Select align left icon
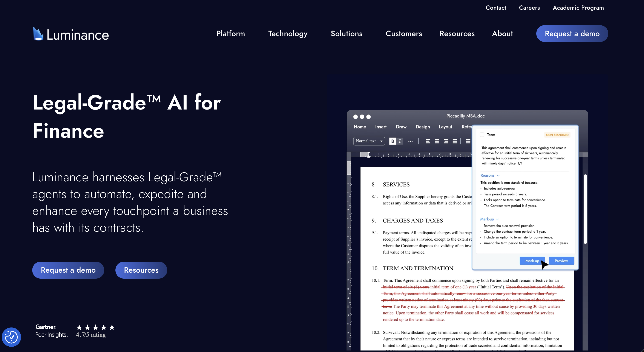Image resolution: width=644 pixels, height=352 pixels. click(428, 141)
